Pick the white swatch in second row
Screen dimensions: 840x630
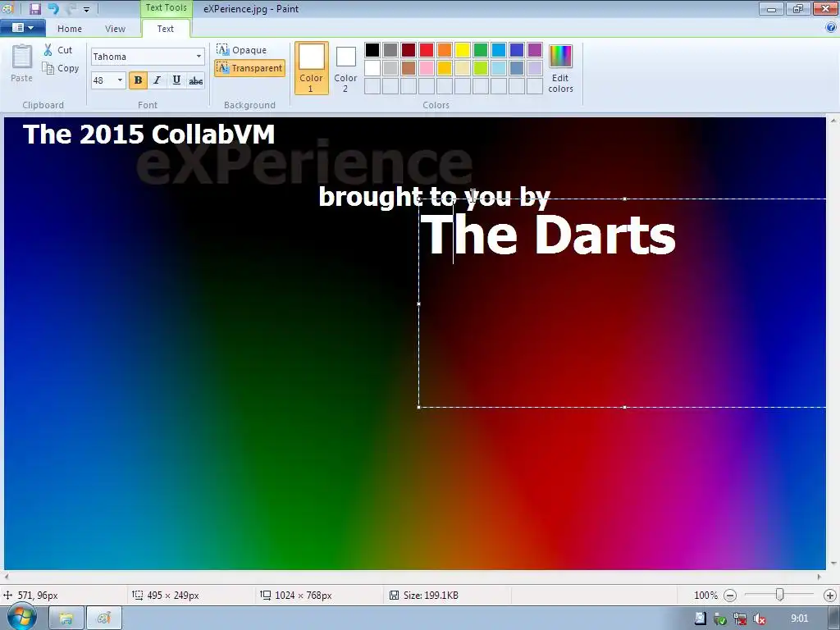[372, 68]
